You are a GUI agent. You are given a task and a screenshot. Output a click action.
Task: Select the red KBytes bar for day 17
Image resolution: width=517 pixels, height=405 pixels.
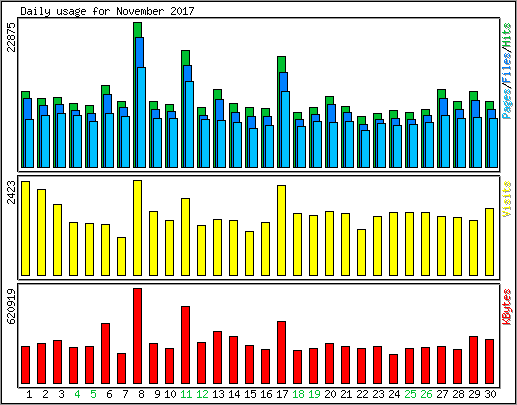(282, 352)
